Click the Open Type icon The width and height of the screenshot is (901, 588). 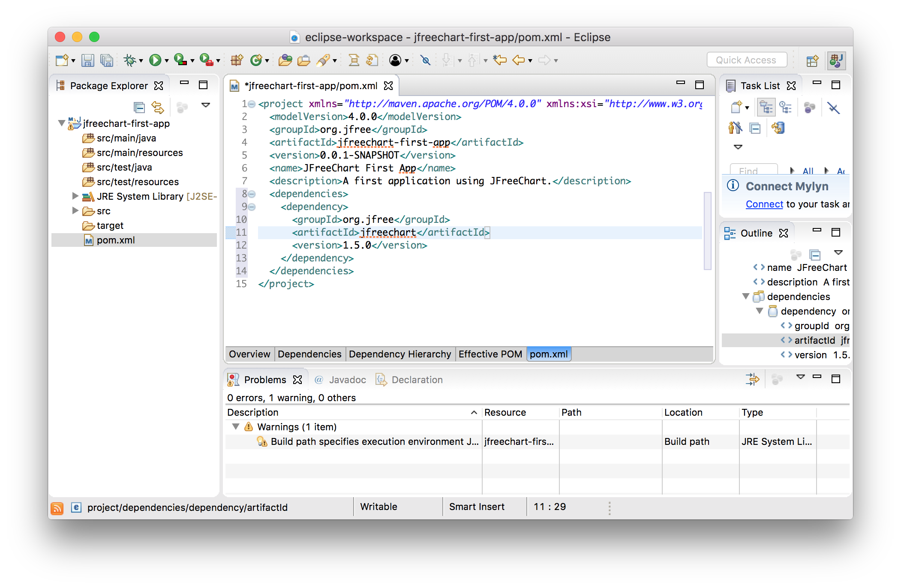(285, 60)
